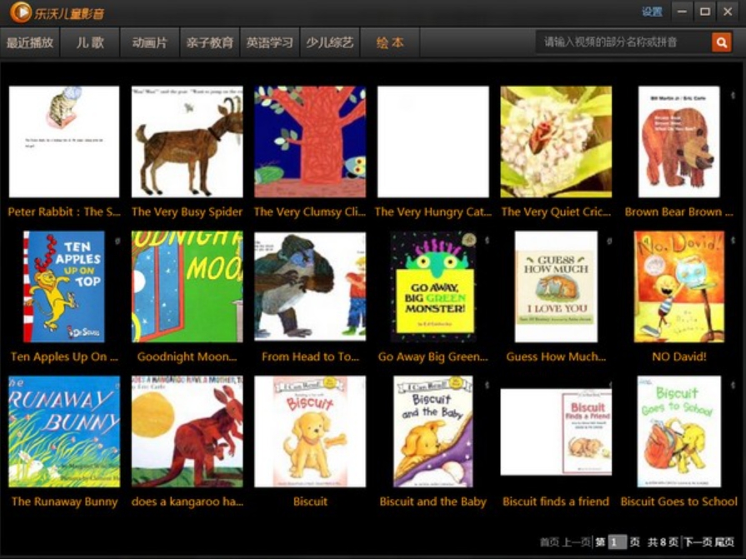This screenshot has width=746, height=560.
Task: Open the No, David! orange cover thumbnail
Action: click(679, 287)
